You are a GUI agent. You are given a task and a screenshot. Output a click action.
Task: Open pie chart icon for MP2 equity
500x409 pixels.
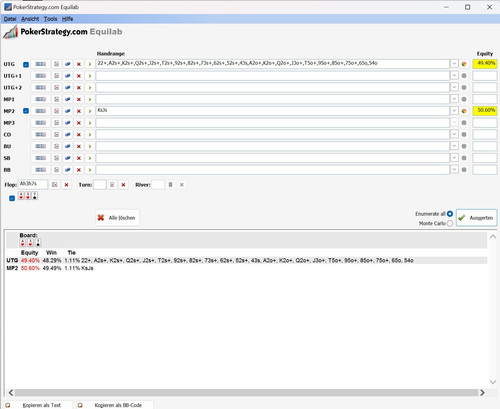(x=464, y=111)
